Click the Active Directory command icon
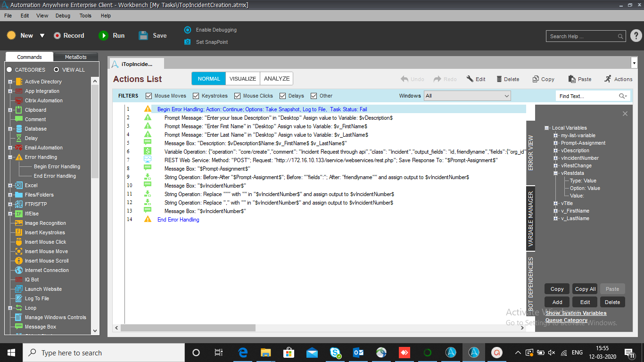644x362 pixels. tap(19, 82)
